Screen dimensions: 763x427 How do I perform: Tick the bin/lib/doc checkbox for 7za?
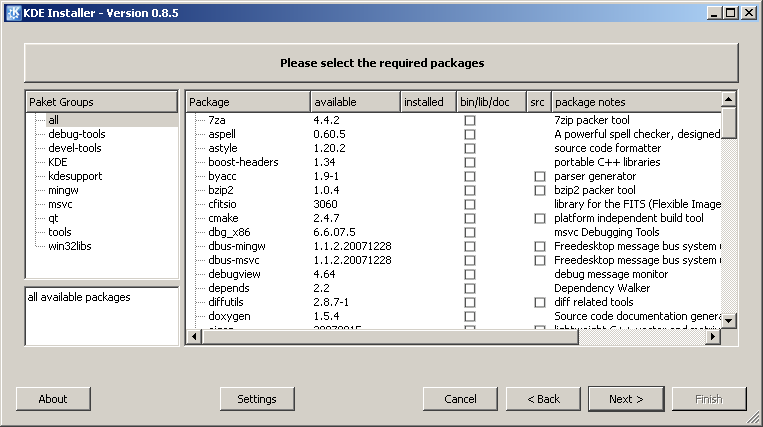(470, 120)
